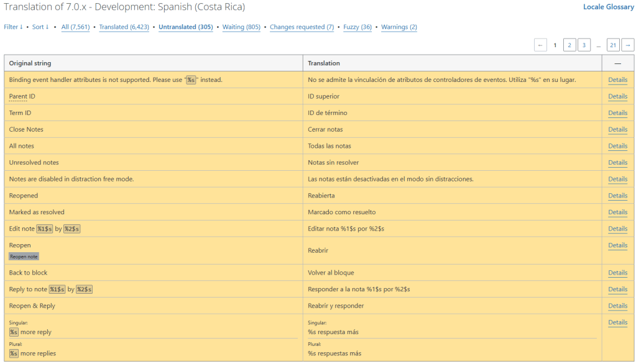This screenshot has width=636, height=364.
Task: Select the Waiting (805) filter
Action: coord(241,27)
